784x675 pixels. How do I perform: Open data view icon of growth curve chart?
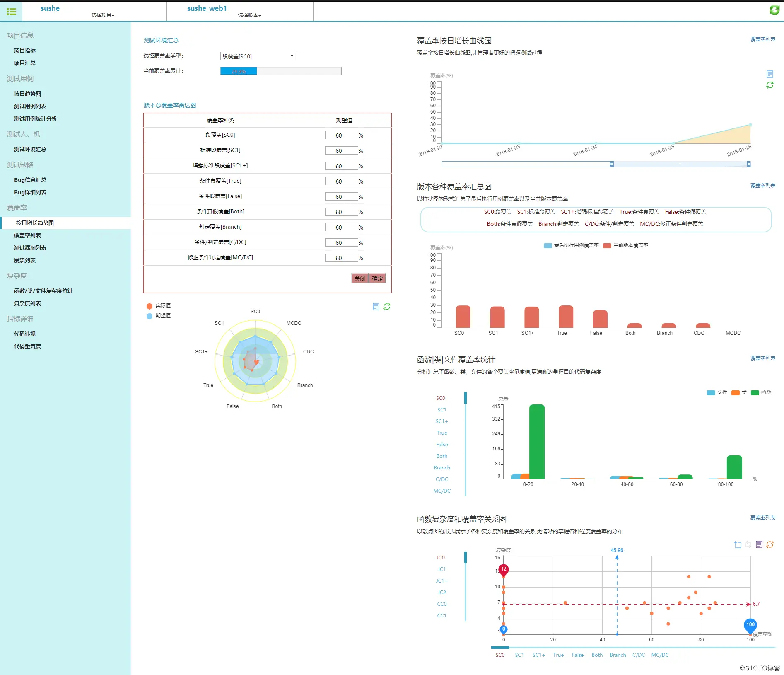click(770, 74)
